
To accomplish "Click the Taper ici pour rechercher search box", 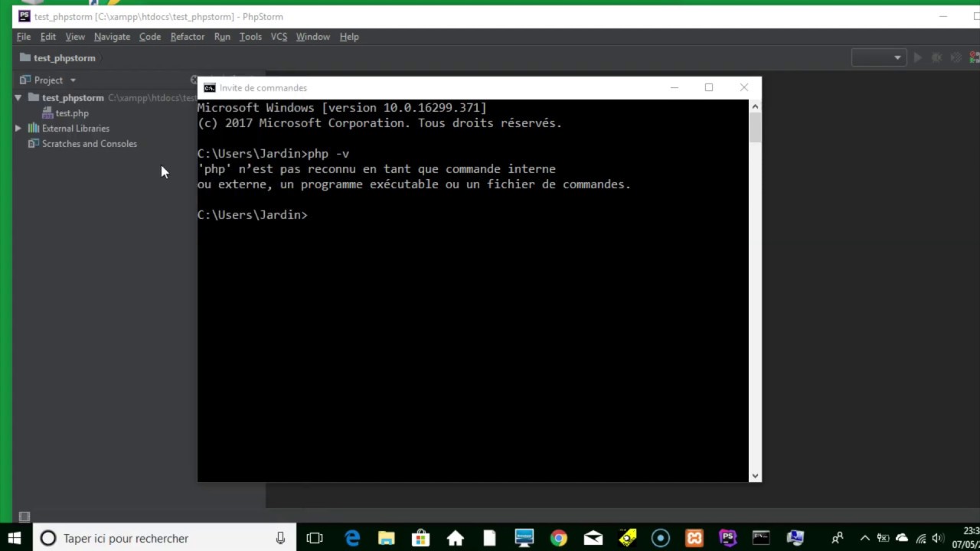I will click(163, 538).
